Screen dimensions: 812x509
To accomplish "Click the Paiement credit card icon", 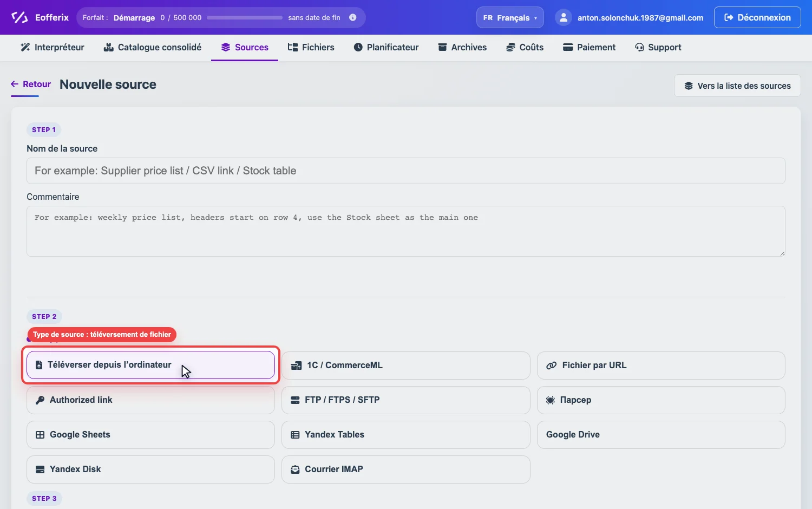I will (568, 47).
